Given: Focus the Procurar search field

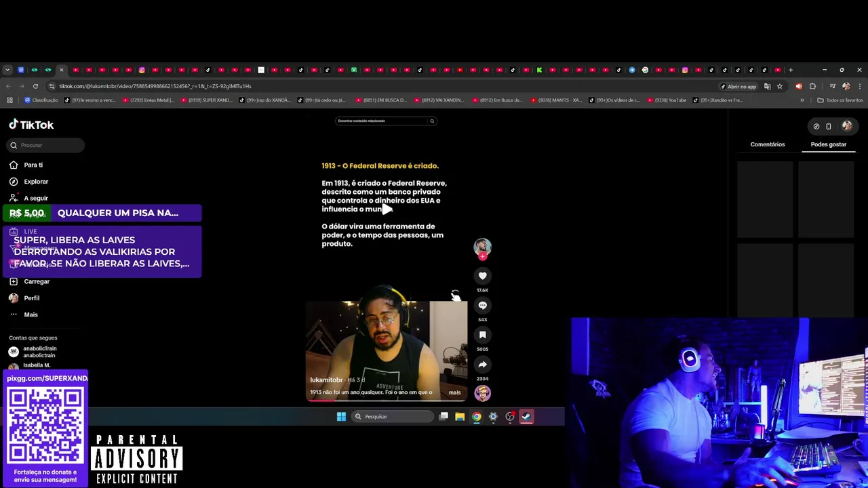Looking at the screenshot, I should (x=46, y=145).
